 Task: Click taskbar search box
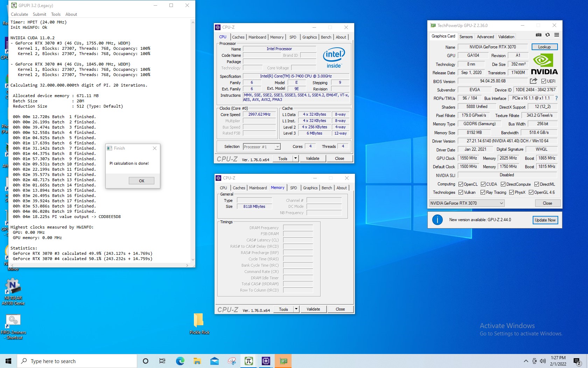tap(77, 361)
